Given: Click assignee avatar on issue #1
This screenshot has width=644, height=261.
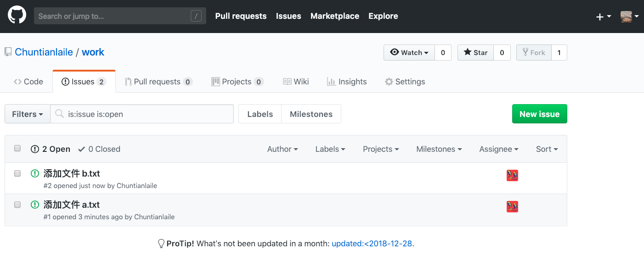Looking at the screenshot, I should tap(512, 206).
